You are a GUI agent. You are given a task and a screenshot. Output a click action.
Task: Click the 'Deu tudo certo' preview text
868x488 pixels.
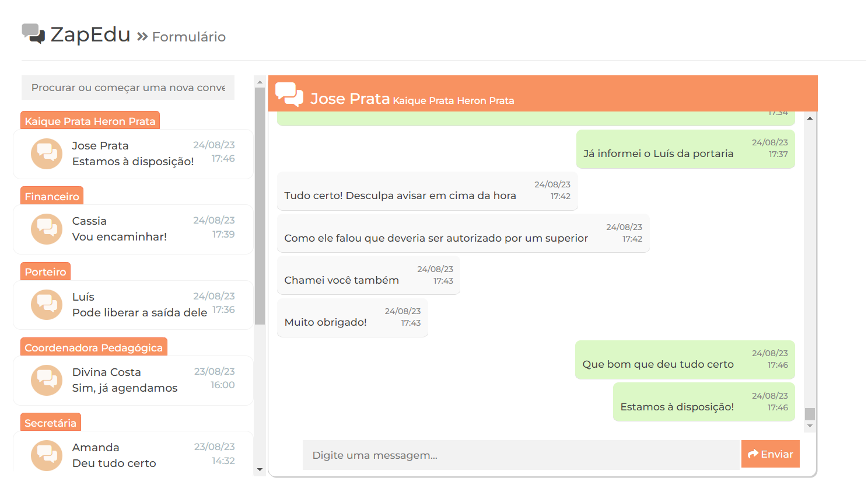pos(114,463)
